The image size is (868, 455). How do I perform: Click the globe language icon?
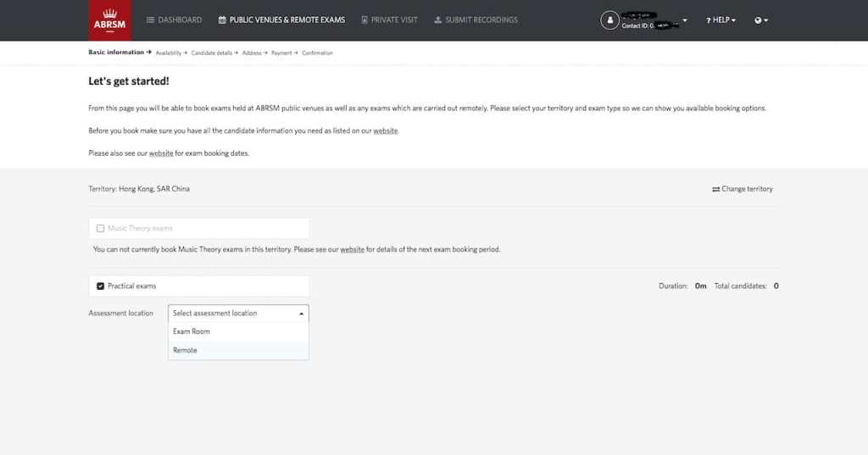(758, 20)
